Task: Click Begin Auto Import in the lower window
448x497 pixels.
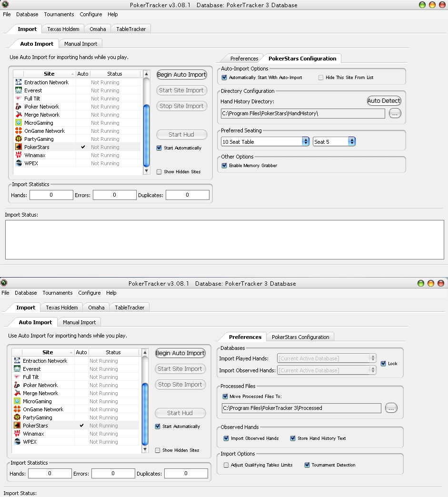Action: (180, 353)
